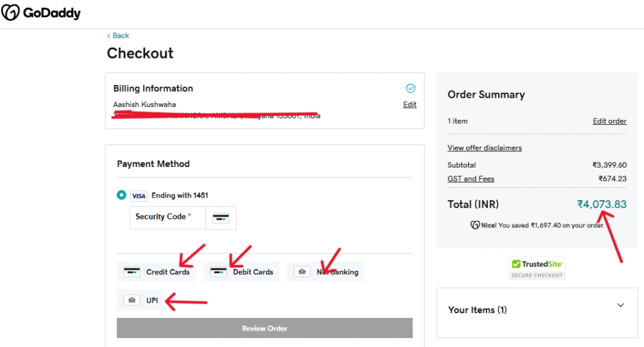Click the CVV card icon beside Security Code
The width and height of the screenshot is (644, 347).
tap(221, 218)
